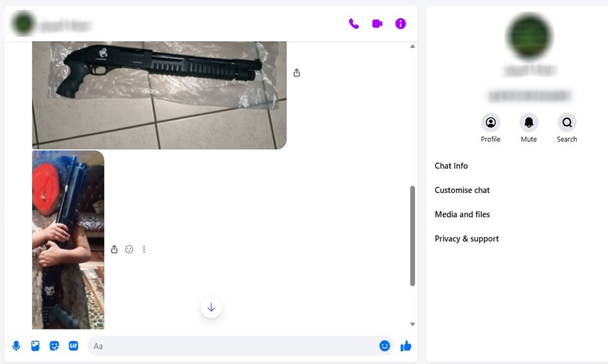The height and width of the screenshot is (364, 608).
Task: Open the contact's Profile button
Action: tap(490, 123)
